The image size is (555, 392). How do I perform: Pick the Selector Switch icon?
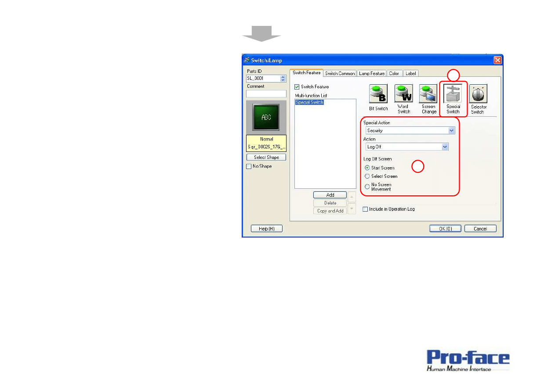point(478,94)
